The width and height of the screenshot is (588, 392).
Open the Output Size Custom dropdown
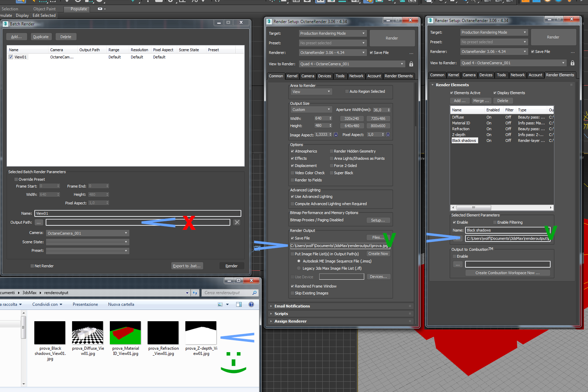click(311, 110)
